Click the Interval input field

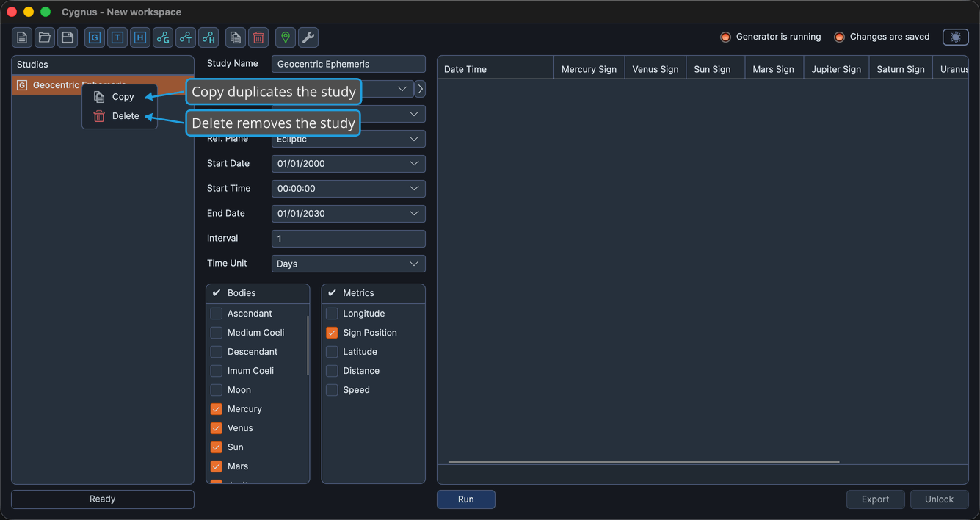click(x=349, y=239)
